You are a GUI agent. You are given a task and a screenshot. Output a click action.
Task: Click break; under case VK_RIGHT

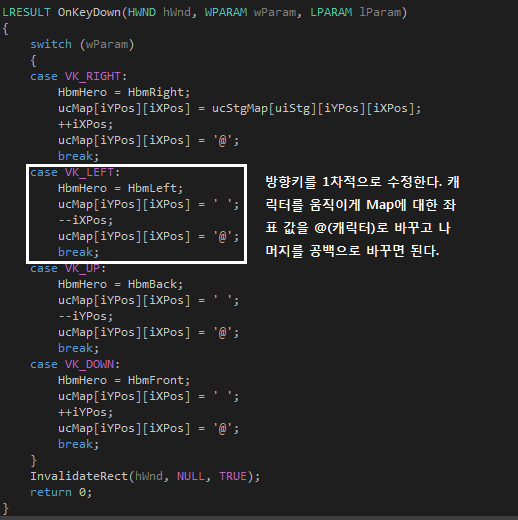[78, 156]
